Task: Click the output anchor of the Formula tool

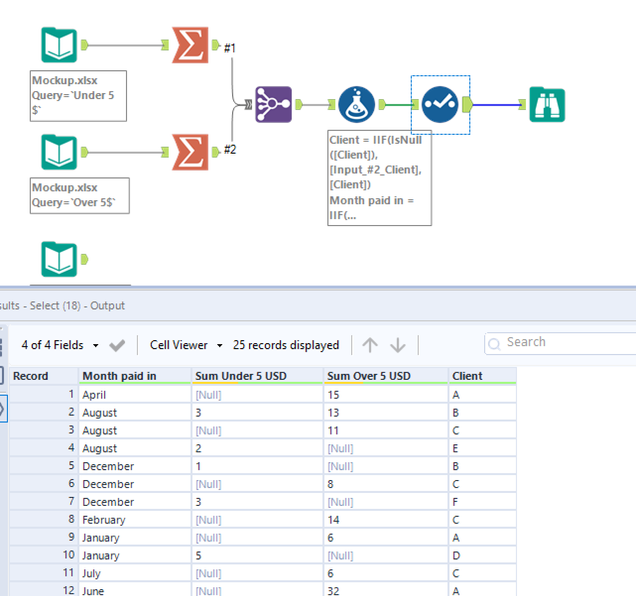Action: pyautogui.click(x=382, y=105)
